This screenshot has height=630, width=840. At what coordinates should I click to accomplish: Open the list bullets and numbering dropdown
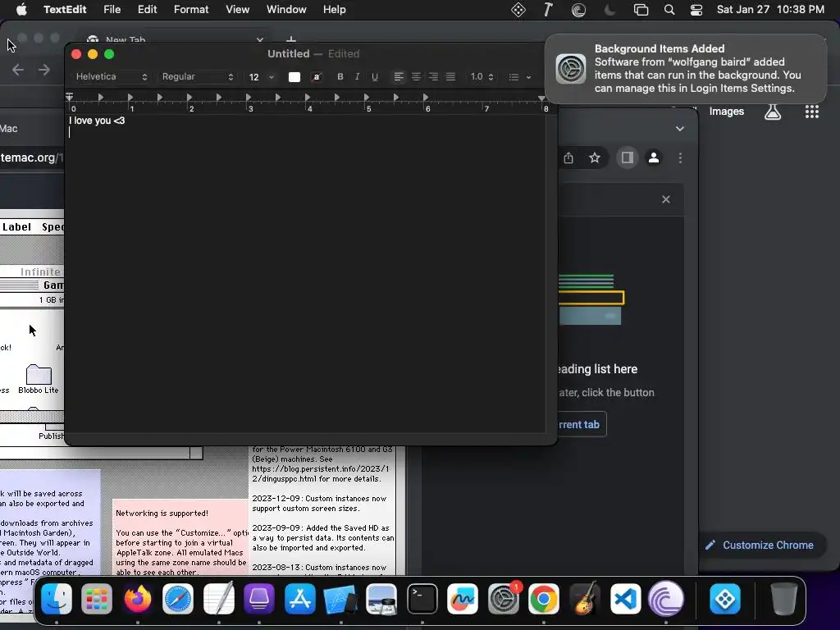[x=519, y=77]
